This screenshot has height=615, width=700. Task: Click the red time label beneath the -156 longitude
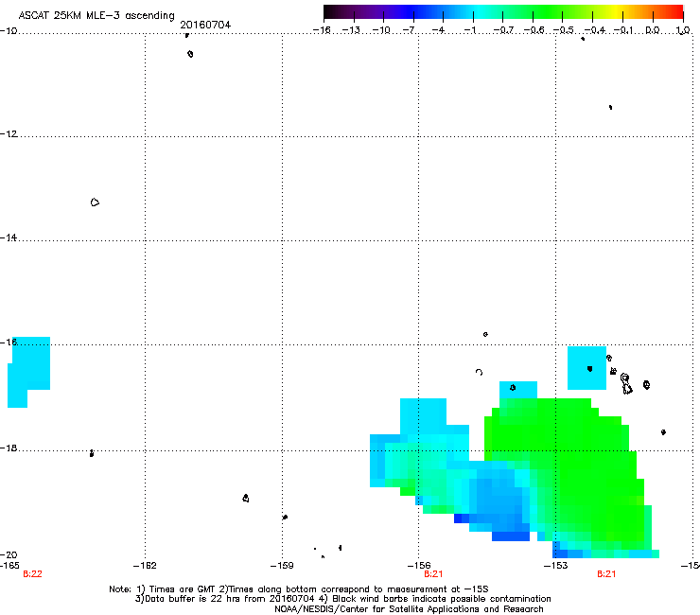coord(433,574)
